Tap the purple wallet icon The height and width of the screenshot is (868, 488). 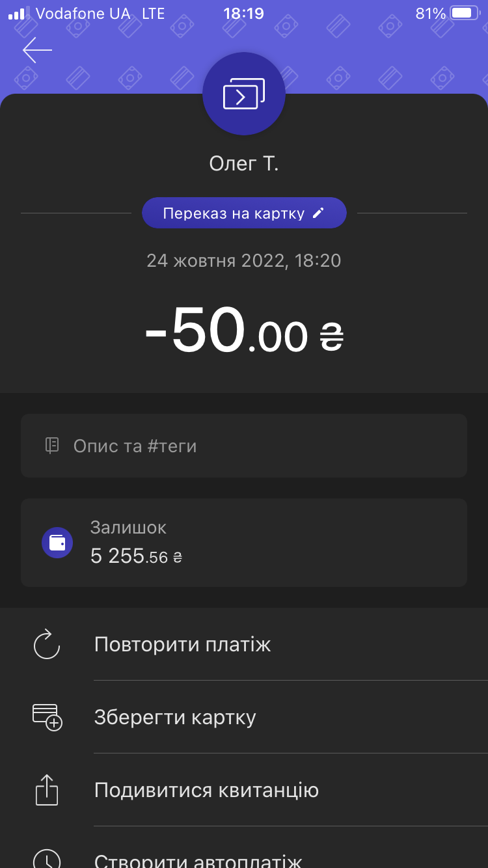(57, 543)
